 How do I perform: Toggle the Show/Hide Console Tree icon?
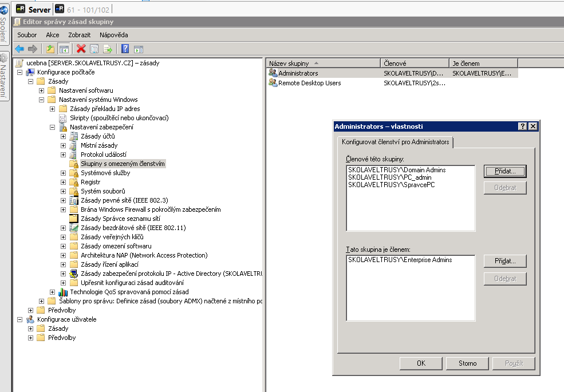[x=64, y=49]
